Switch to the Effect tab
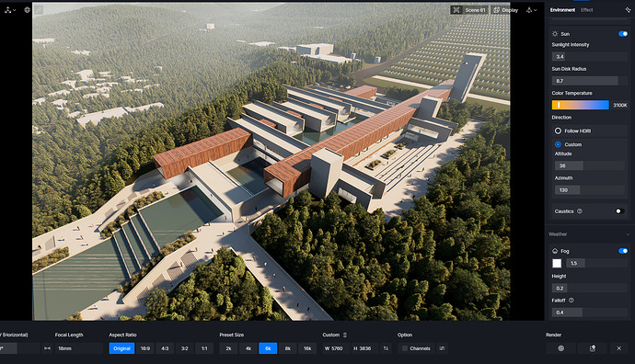Image resolution: width=635 pixels, height=364 pixels. 587,10
